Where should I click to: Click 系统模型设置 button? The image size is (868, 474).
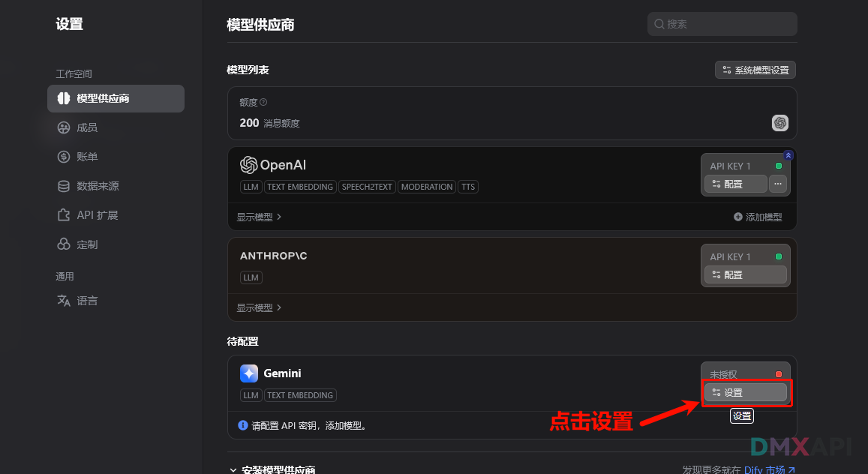click(x=755, y=70)
